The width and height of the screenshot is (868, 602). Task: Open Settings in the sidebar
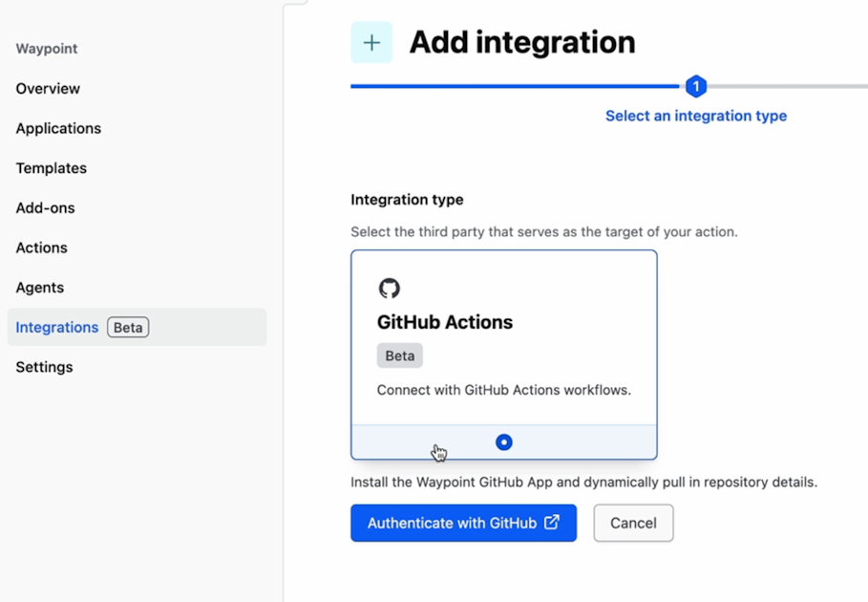(x=44, y=367)
